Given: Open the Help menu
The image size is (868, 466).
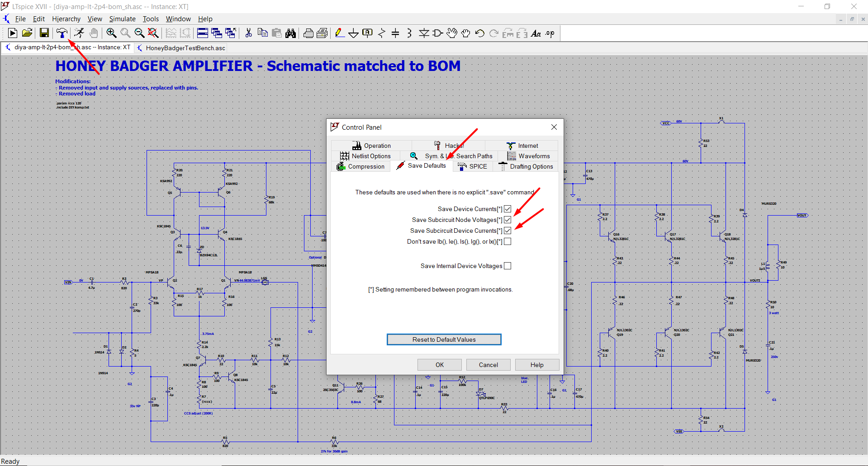Looking at the screenshot, I should [205, 19].
